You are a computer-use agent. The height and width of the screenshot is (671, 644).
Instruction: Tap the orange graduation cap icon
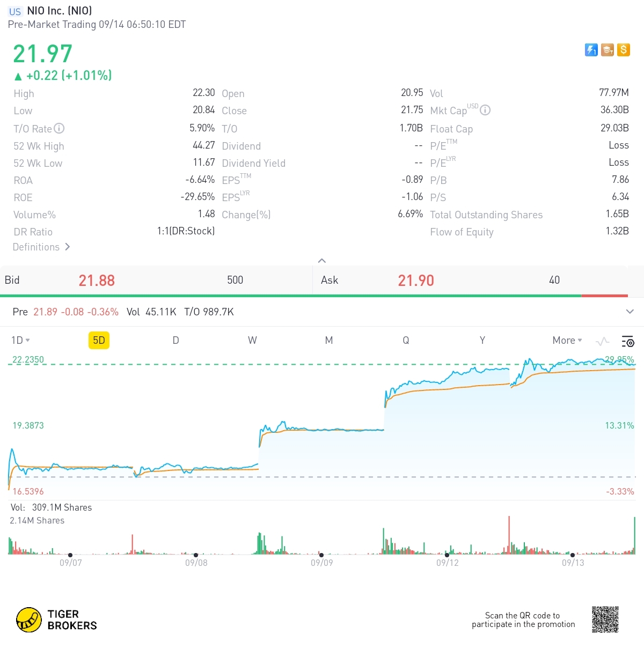607,50
